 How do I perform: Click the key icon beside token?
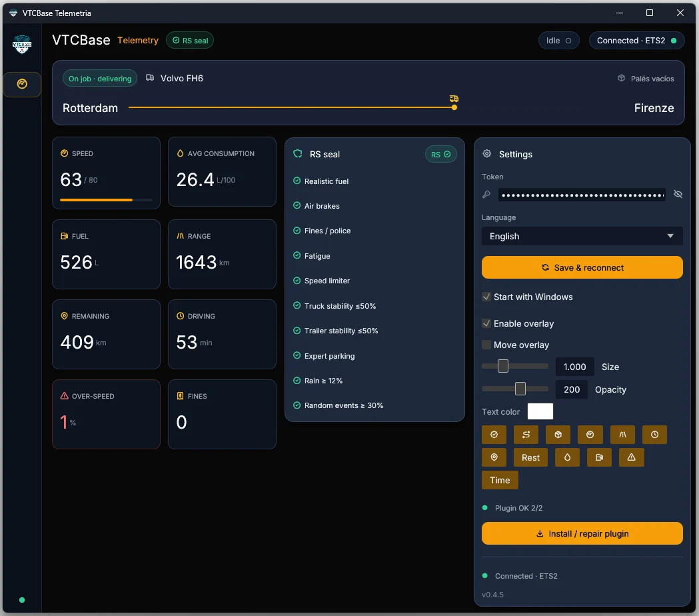point(486,194)
